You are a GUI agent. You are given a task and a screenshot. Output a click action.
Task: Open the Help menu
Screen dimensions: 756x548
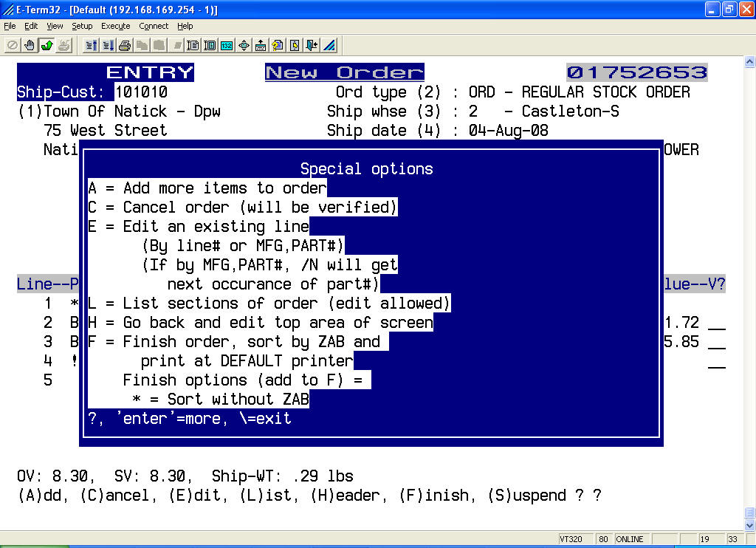pos(185,26)
